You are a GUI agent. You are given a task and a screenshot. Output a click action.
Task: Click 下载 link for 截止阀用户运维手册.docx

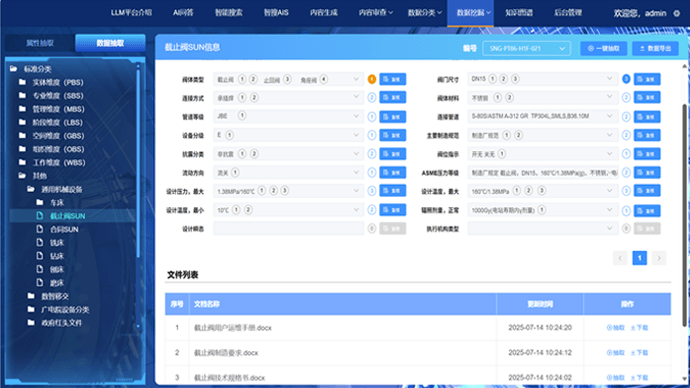[x=639, y=328]
